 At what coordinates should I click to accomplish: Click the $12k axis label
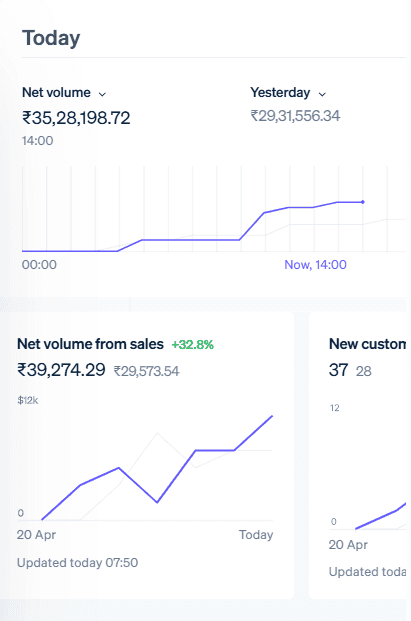pyautogui.click(x=28, y=400)
